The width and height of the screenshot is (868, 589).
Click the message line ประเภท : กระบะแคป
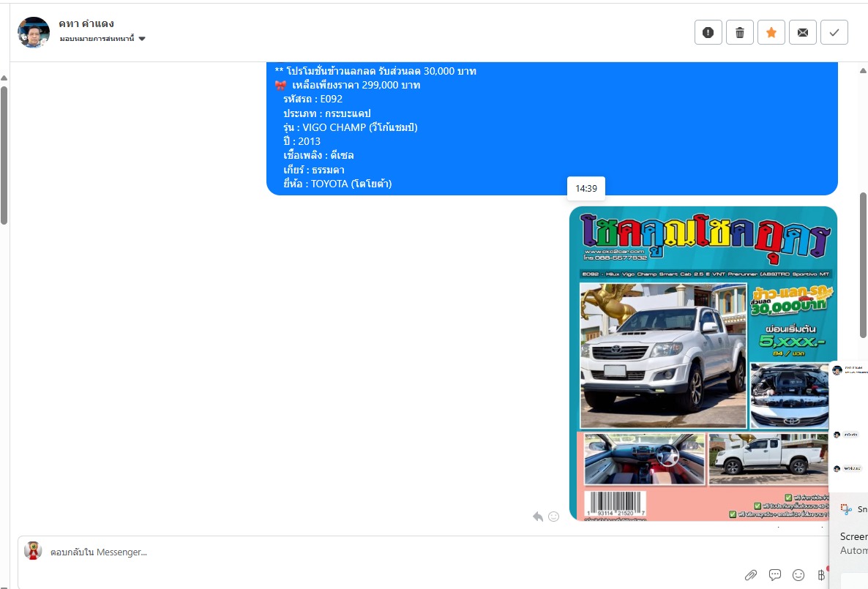click(327, 113)
